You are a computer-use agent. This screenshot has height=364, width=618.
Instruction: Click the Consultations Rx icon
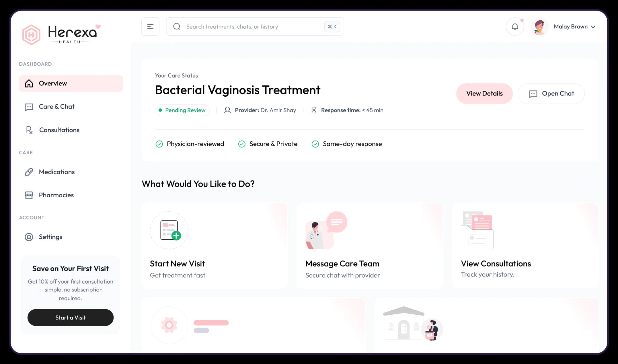tap(29, 130)
